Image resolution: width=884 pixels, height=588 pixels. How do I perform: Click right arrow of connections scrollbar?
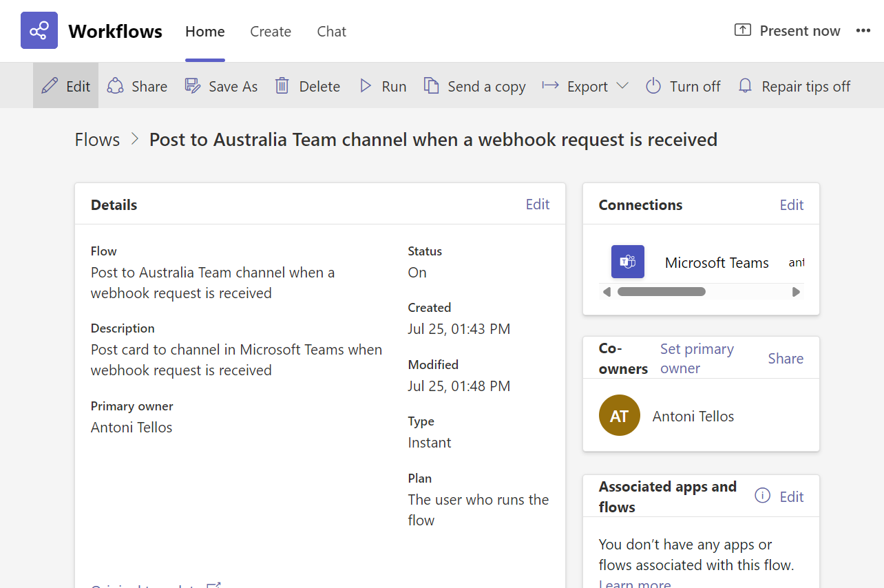(796, 291)
